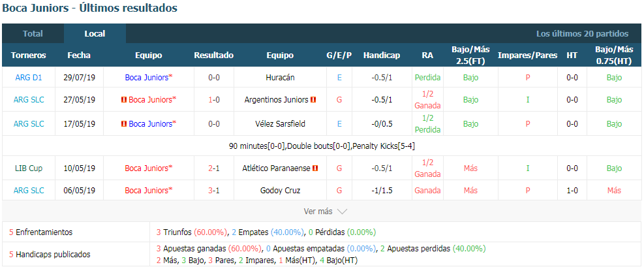Screen dimensions: 644x269
Task: Click red card icon beside Argentinos Juniors
Action: point(313,100)
